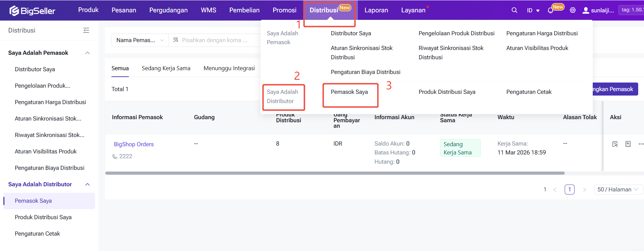The width and height of the screenshot is (644, 251).
Task: Select Pemasok Saya in the dropdown menu
Action: 349,92
